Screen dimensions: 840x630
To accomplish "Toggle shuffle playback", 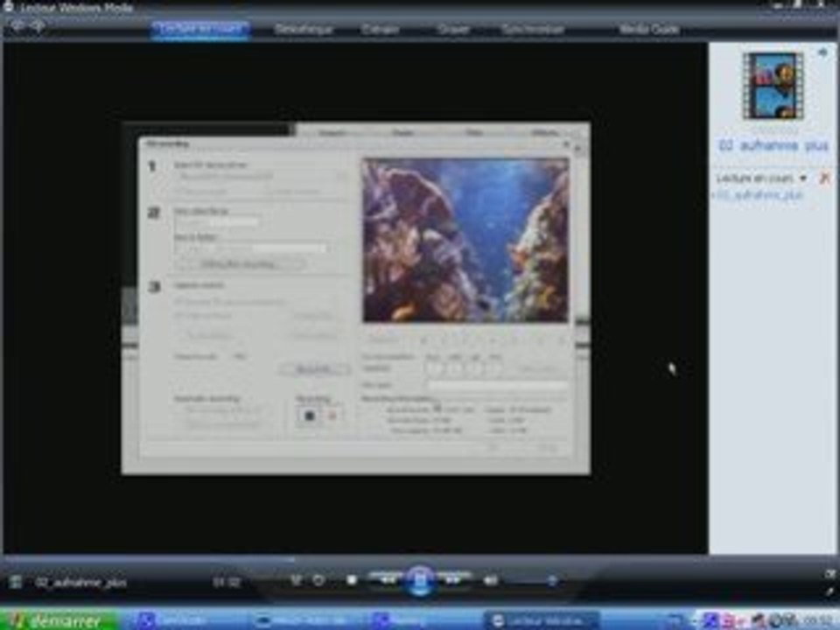I will [296, 580].
